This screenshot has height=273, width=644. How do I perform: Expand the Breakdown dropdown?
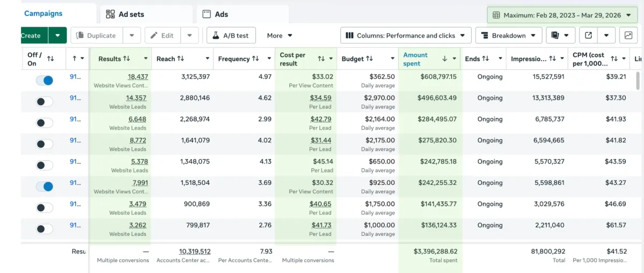coord(508,35)
